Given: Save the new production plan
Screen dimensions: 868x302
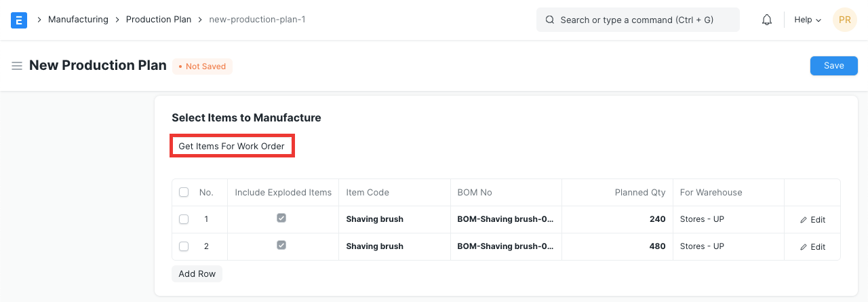Looking at the screenshot, I should [833, 66].
